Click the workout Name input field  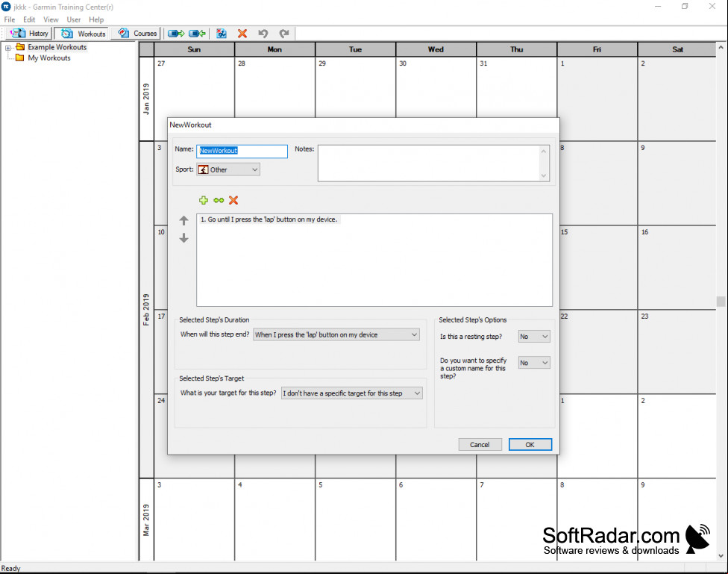click(x=242, y=151)
